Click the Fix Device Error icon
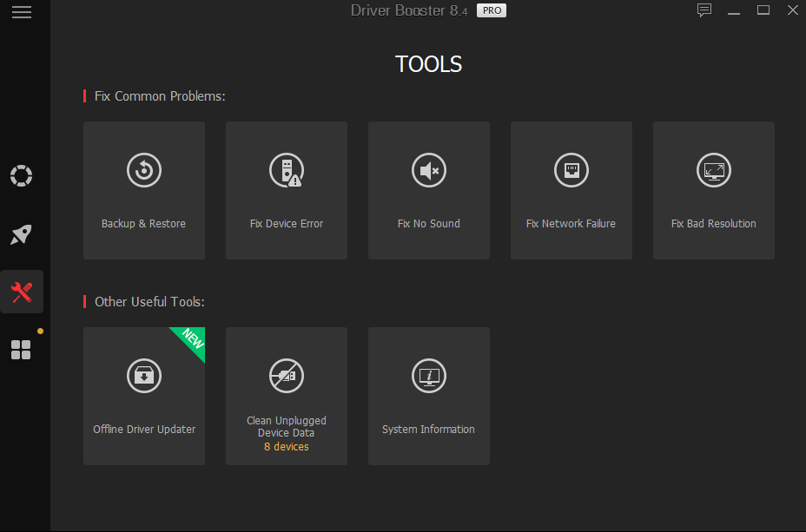Screen dimensions: 806x532 point(287,170)
